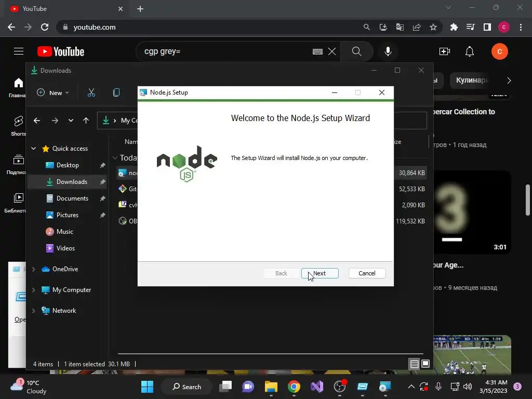
Task: Select the 119,532 KB file row
Action: coord(271,221)
